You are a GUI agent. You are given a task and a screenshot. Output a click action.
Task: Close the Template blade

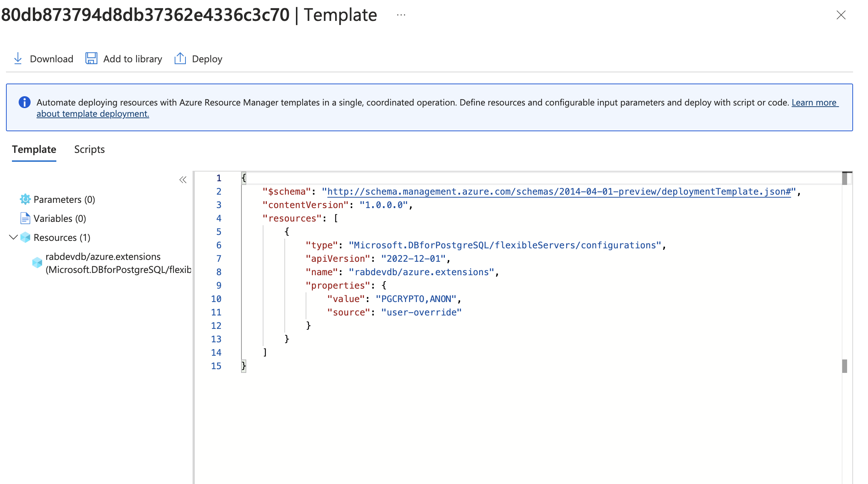click(841, 15)
